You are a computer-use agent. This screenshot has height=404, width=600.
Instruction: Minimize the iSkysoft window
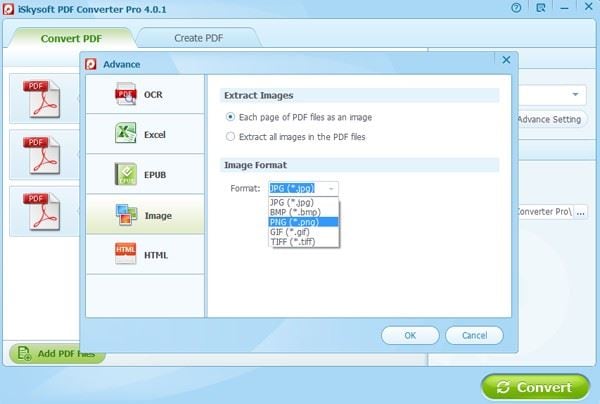click(564, 8)
